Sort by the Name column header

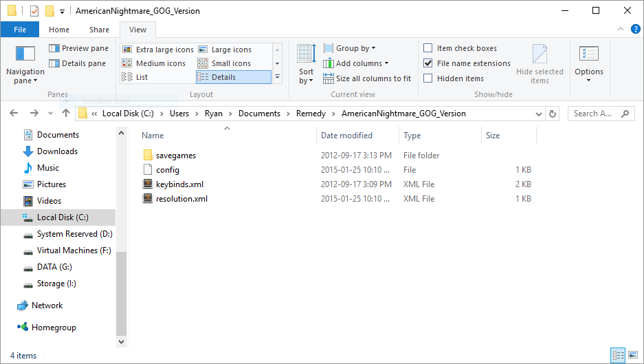tap(153, 136)
